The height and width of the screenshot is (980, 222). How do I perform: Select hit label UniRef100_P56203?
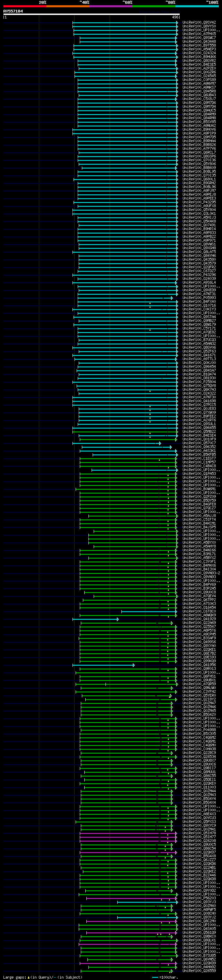(199, 898)
